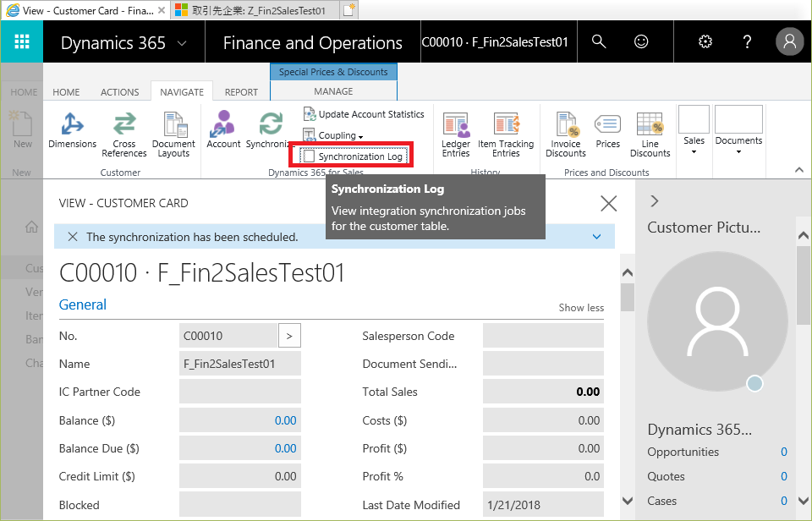Open Invoice Discounts
The height and width of the screenshot is (521, 812).
566,134
